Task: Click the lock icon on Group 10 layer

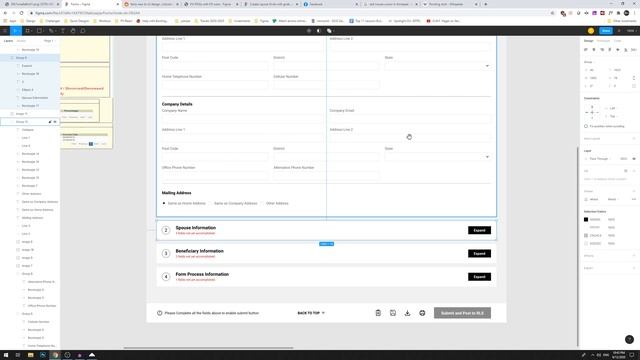Action: click(x=50, y=122)
